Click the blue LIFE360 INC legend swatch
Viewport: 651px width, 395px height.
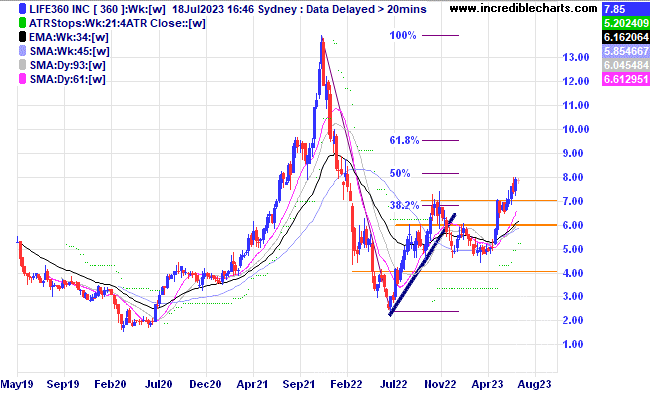22,9
